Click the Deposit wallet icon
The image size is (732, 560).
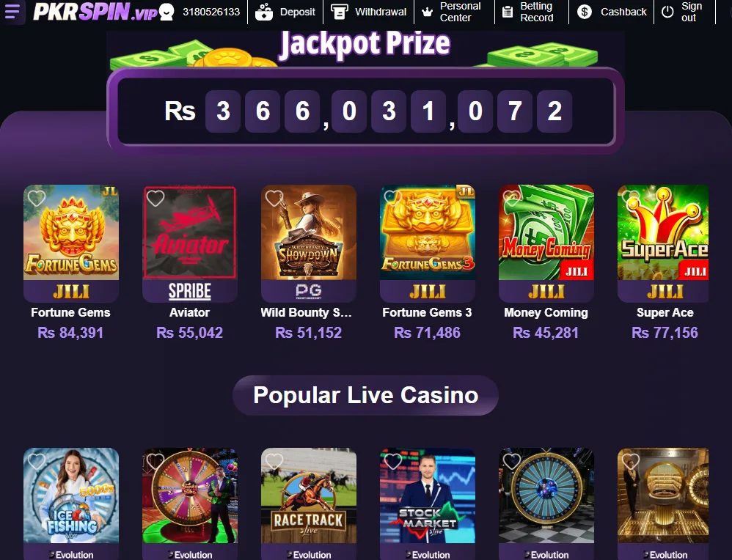(x=264, y=12)
